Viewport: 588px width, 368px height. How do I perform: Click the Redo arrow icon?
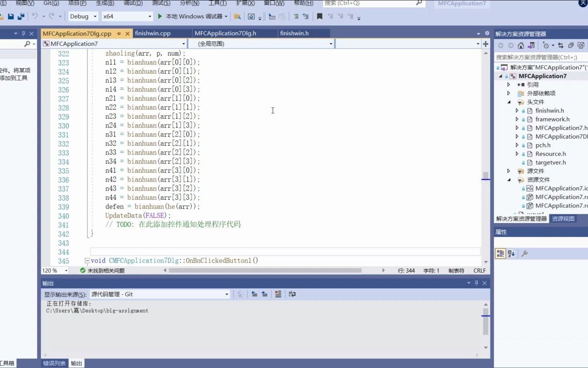tap(52, 16)
